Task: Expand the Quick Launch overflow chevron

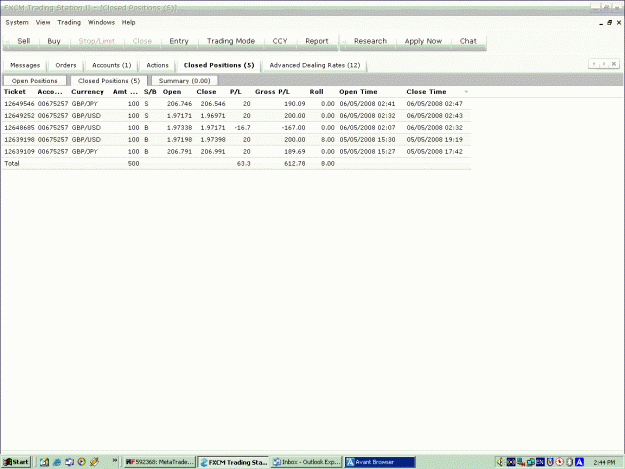Action: (x=115, y=461)
